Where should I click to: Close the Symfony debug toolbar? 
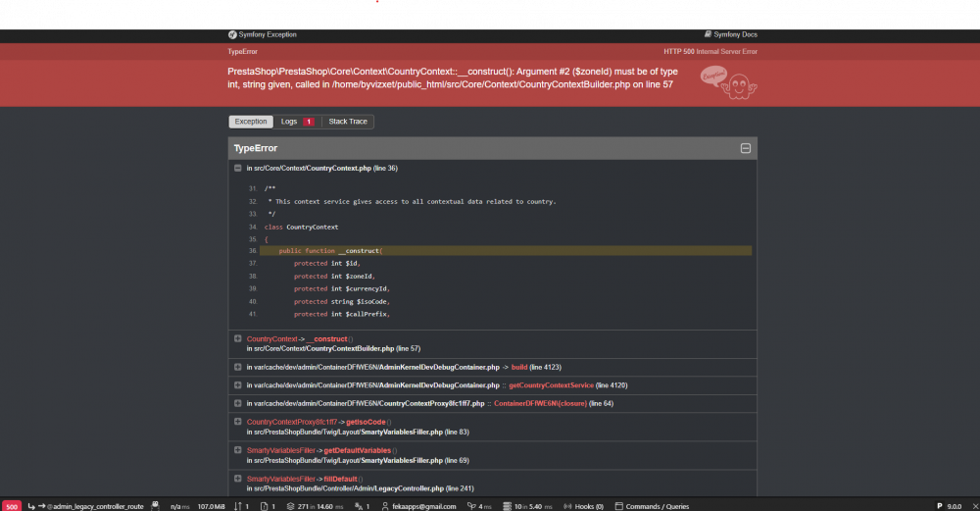click(x=975, y=506)
